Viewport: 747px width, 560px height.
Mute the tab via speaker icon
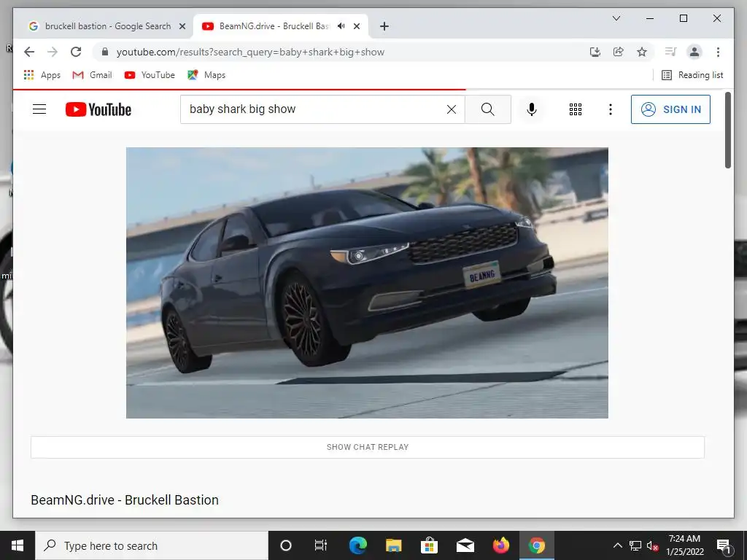coord(341,26)
